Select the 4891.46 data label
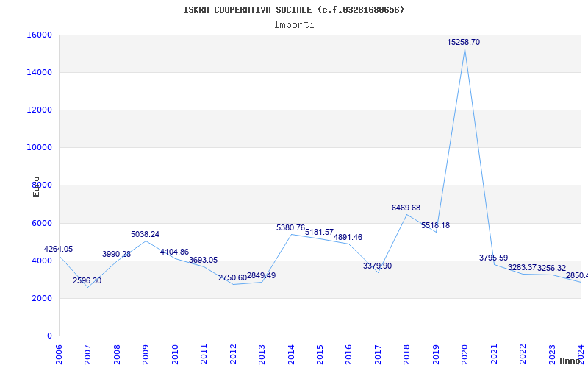The image size is (588, 368). [x=348, y=237]
